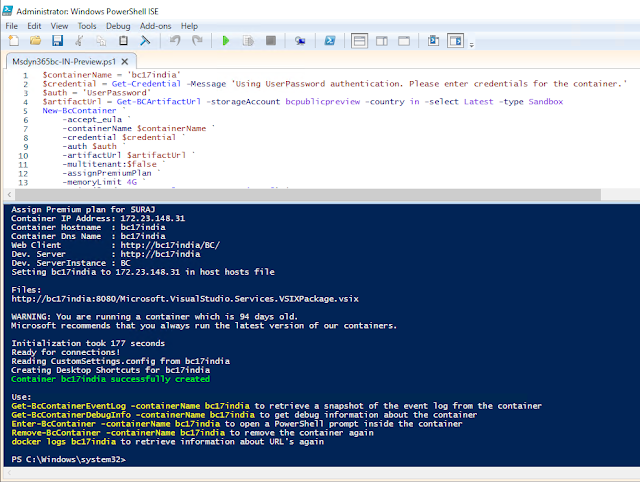This screenshot has width=640, height=482.
Task: Open the Help menu
Action: pyautogui.click(x=189, y=26)
